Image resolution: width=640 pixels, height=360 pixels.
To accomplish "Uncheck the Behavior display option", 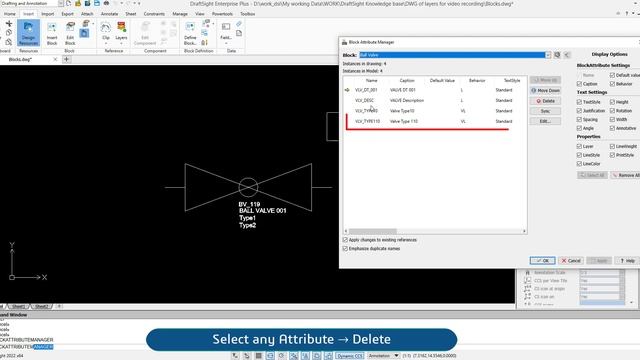I will (x=612, y=84).
